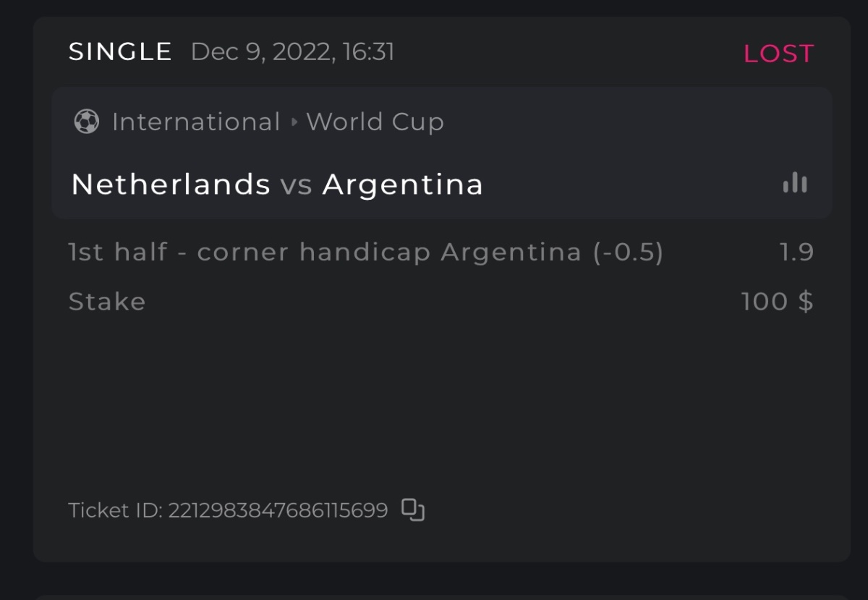Click the bet date Dec 9, 2022, 16:31

coord(293,52)
